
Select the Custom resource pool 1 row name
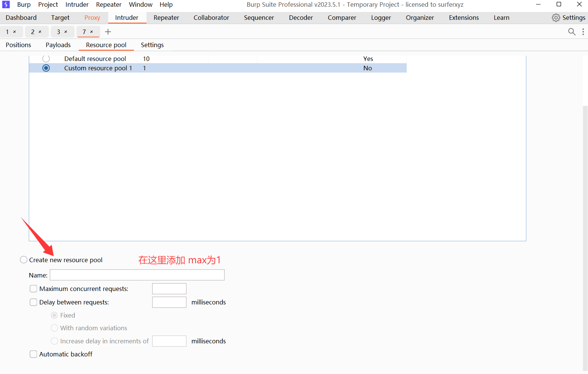point(98,68)
